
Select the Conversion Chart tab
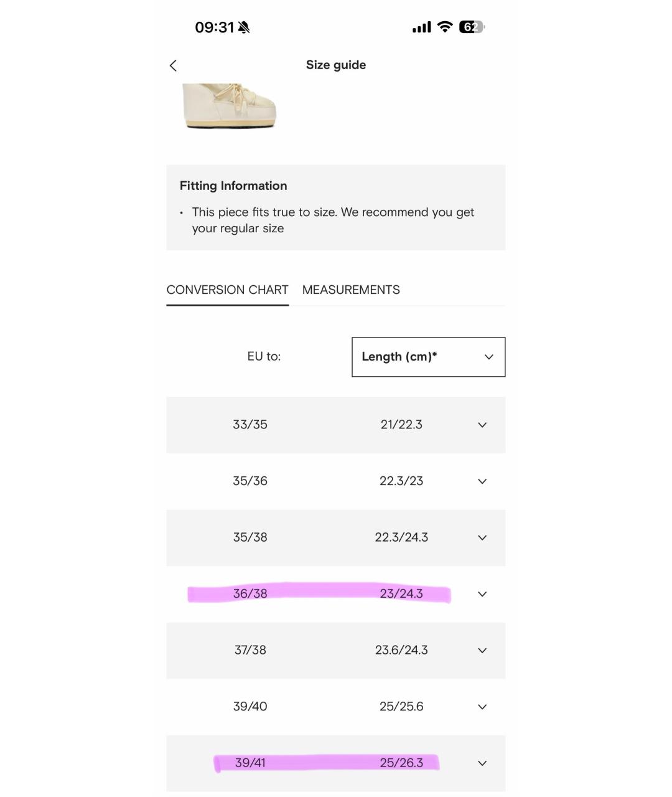(x=227, y=290)
